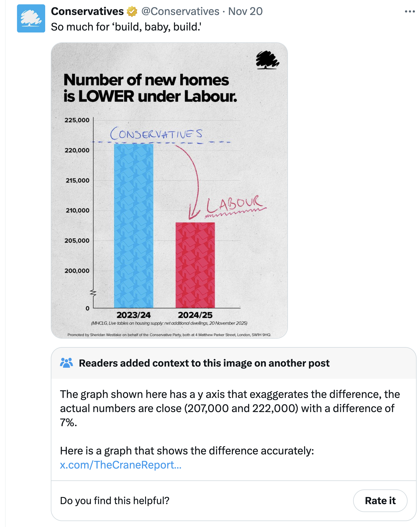This screenshot has height=527, width=420.
Task: Click the community notes people icon
Action: pyautogui.click(x=67, y=363)
